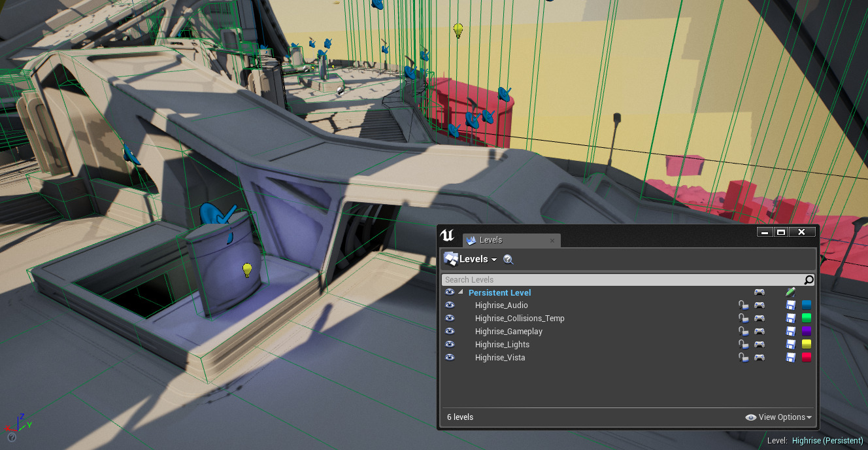This screenshot has width=868, height=450.
Task: Click the Search Levels input field
Action: click(x=621, y=280)
